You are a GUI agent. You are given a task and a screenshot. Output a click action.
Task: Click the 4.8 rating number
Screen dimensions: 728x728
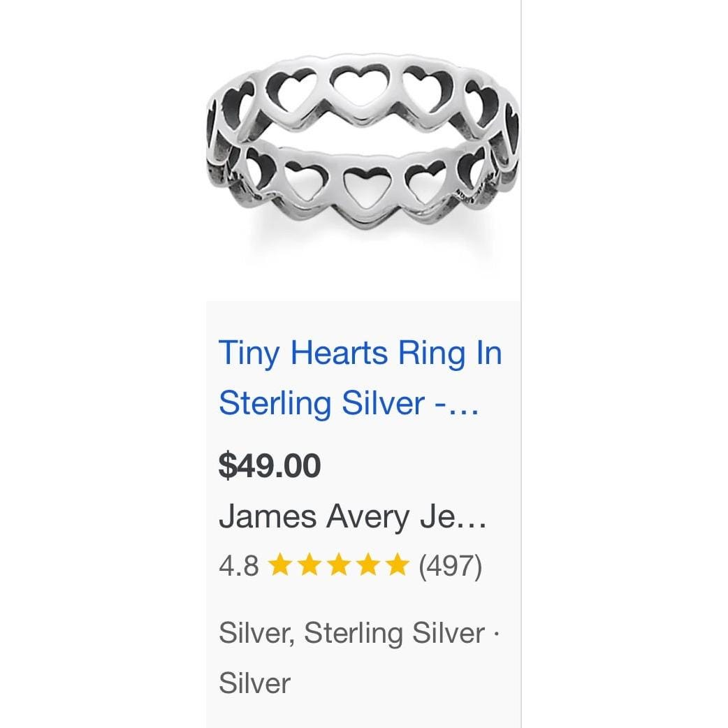(239, 566)
